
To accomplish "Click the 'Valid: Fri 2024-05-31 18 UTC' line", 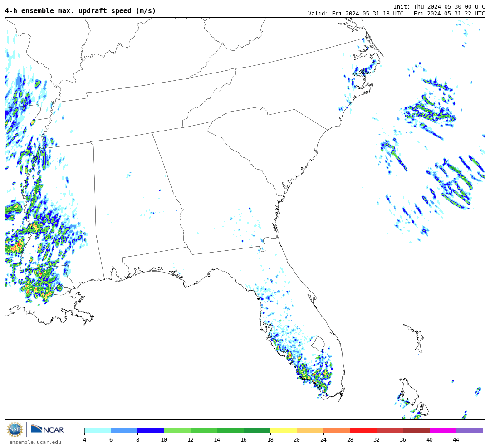I will pos(396,14).
